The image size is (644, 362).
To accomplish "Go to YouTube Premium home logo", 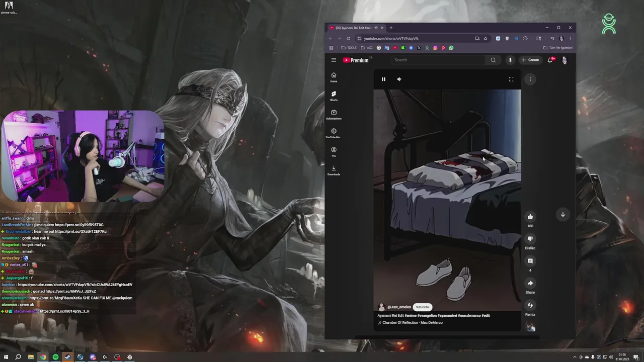I will pos(356,60).
